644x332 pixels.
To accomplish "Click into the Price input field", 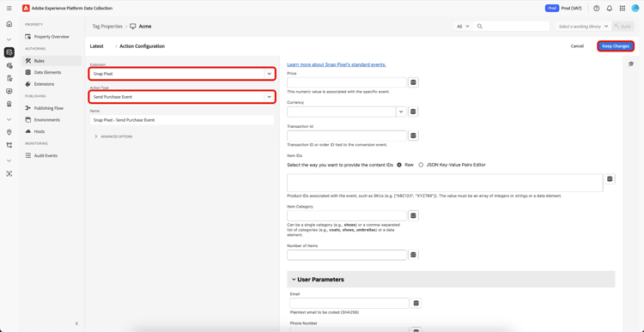I will click(x=347, y=82).
